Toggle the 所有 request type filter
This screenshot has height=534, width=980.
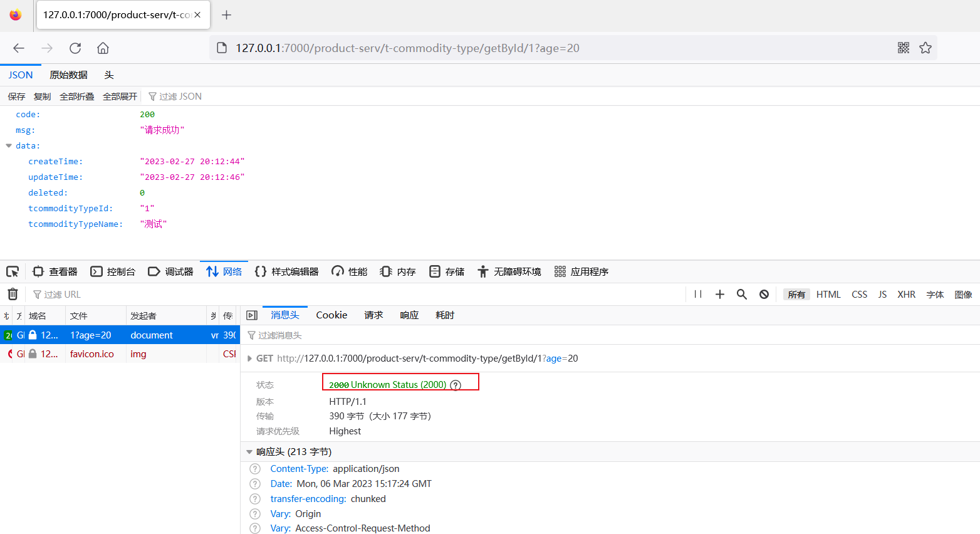(796, 295)
